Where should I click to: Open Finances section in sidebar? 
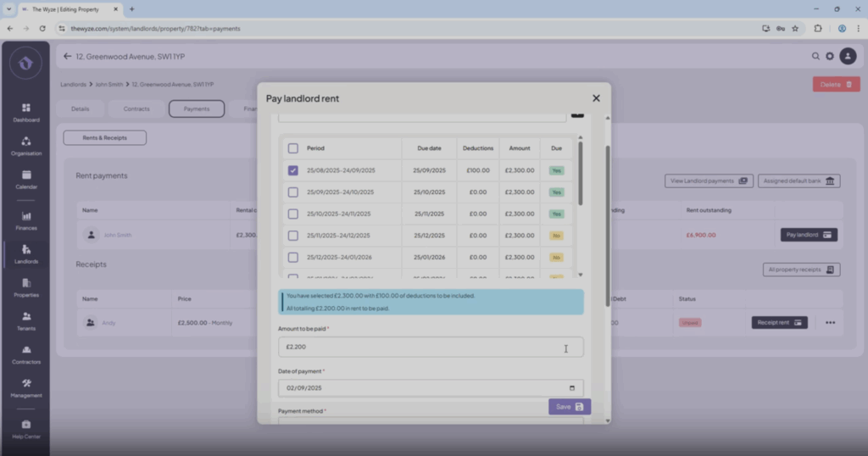pyautogui.click(x=25, y=220)
